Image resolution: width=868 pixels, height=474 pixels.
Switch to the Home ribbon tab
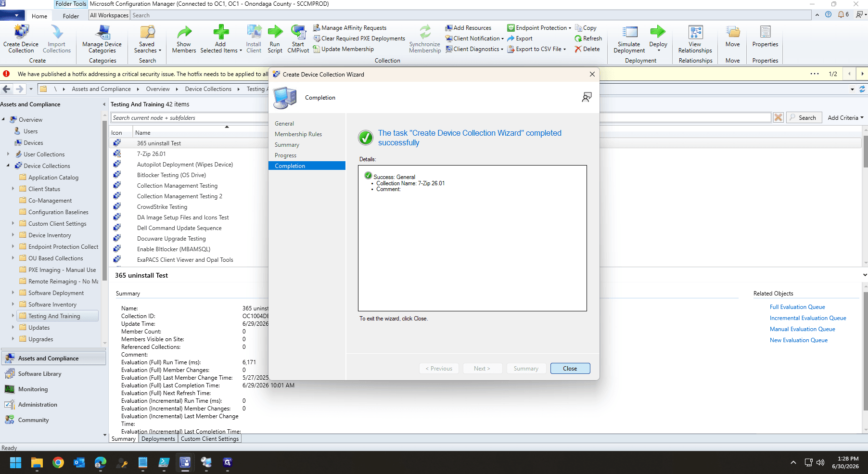click(x=39, y=16)
